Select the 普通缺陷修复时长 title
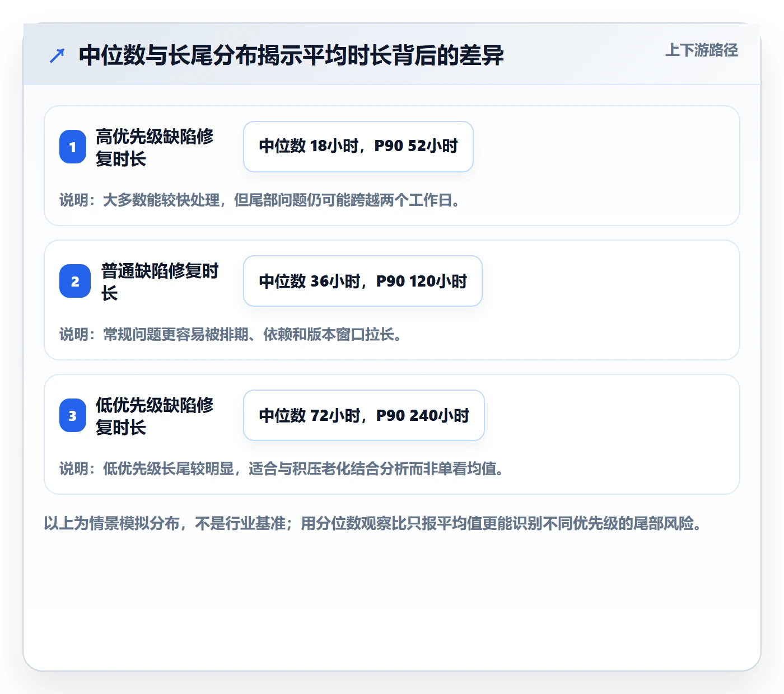Viewport: 784px width, 694px height. tap(160, 282)
